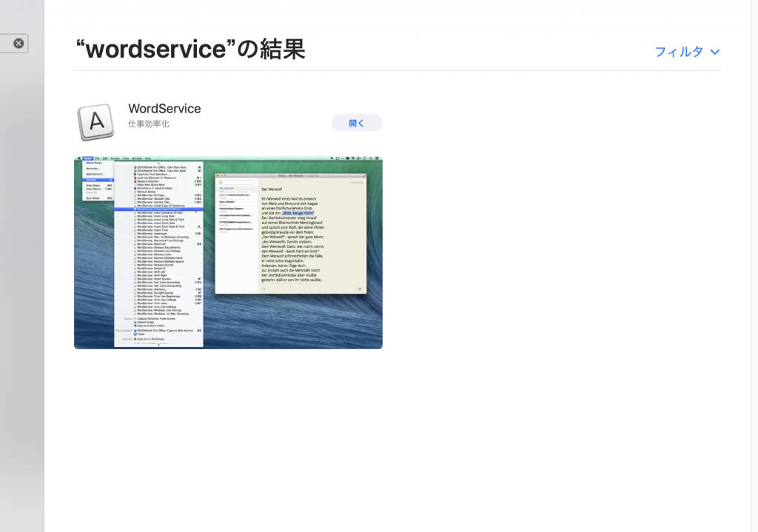
Task: Select the 仕事効率化 category text
Action: pyautogui.click(x=148, y=124)
